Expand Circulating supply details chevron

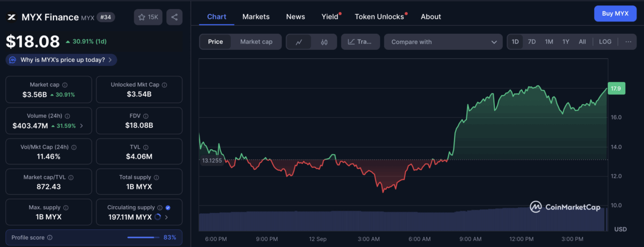pyautogui.click(x=166, y=217)
